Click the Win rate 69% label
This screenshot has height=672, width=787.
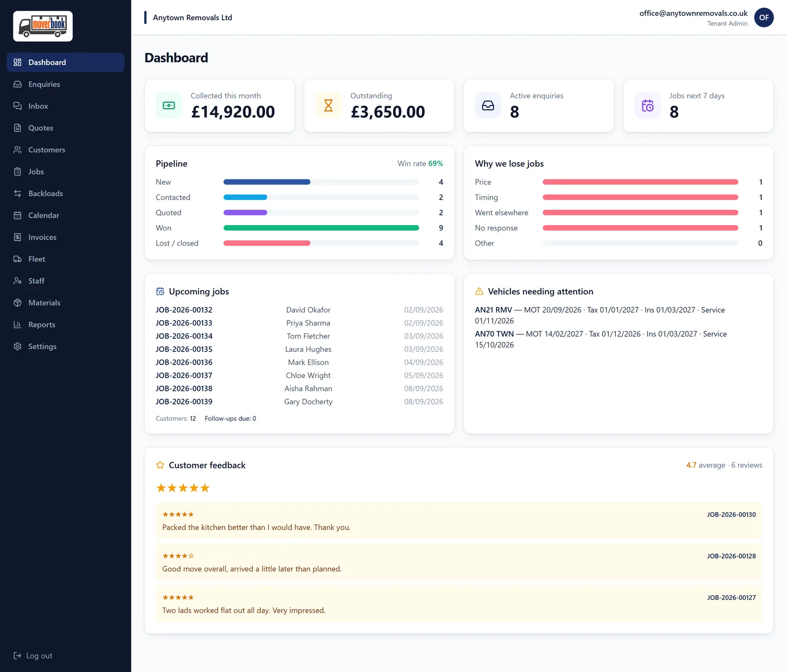[420, 164]
